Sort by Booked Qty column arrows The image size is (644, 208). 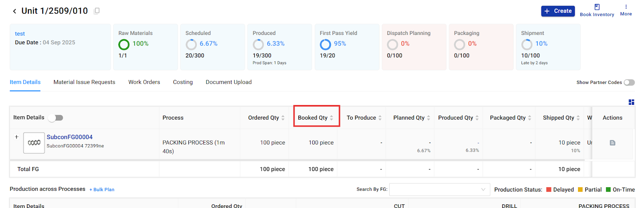[x=331, y=118]
